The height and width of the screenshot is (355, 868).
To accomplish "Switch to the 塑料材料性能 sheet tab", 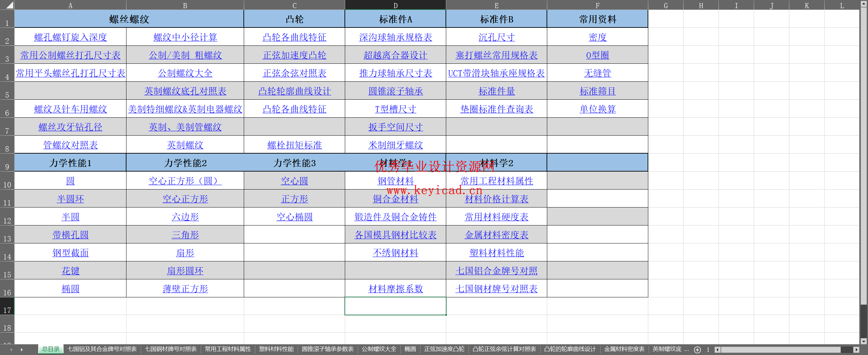I will tap(276, 349).
